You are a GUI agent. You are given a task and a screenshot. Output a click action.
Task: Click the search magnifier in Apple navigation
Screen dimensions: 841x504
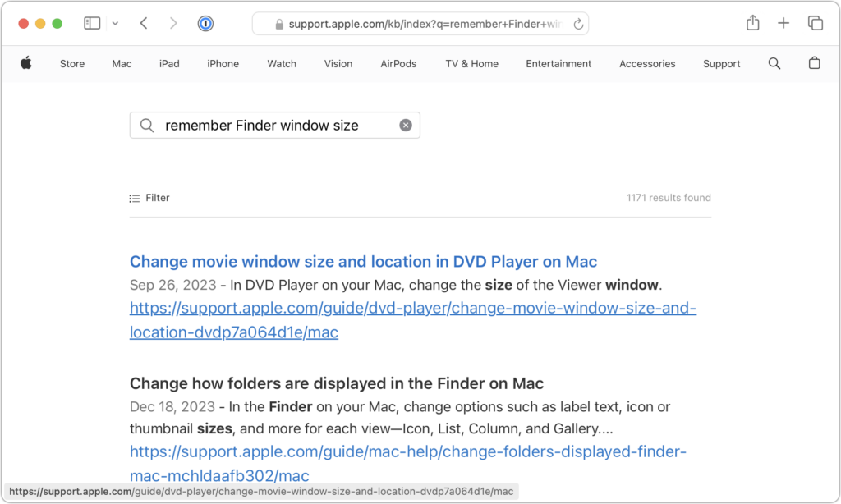774,63
